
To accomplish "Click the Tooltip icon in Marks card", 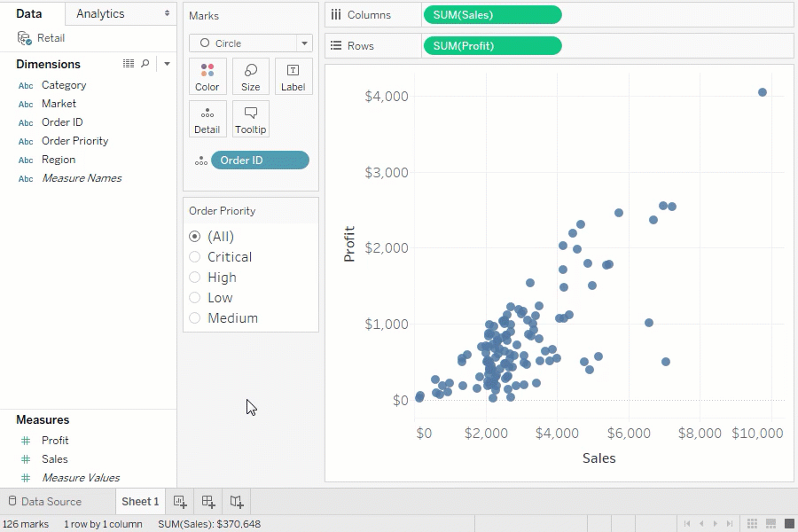I will 250,119.
